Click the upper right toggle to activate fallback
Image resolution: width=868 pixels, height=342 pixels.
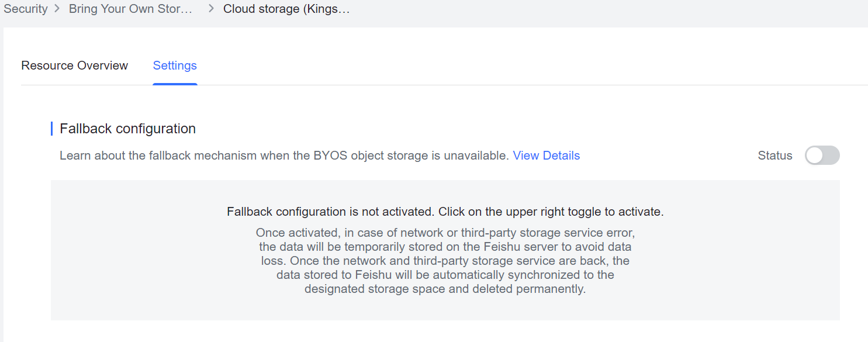coord(822,156)
